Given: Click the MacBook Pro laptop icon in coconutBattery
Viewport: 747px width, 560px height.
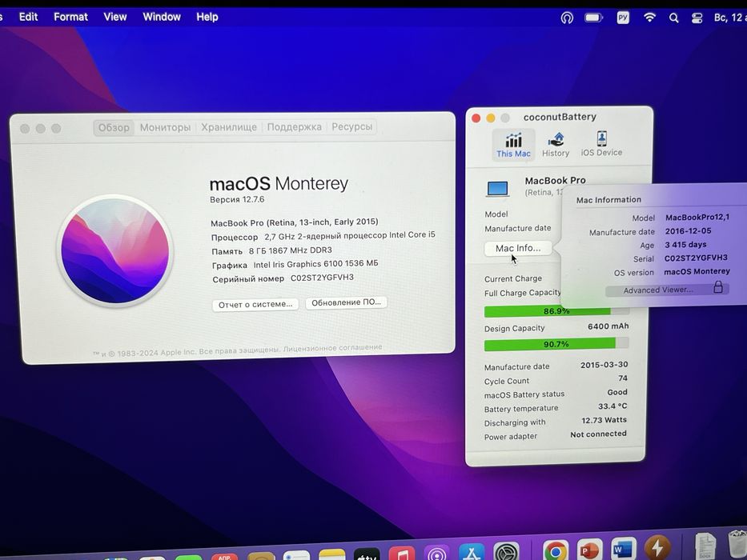Looking at the screenshot, I should pyautogui.click(x=497, y=189).
